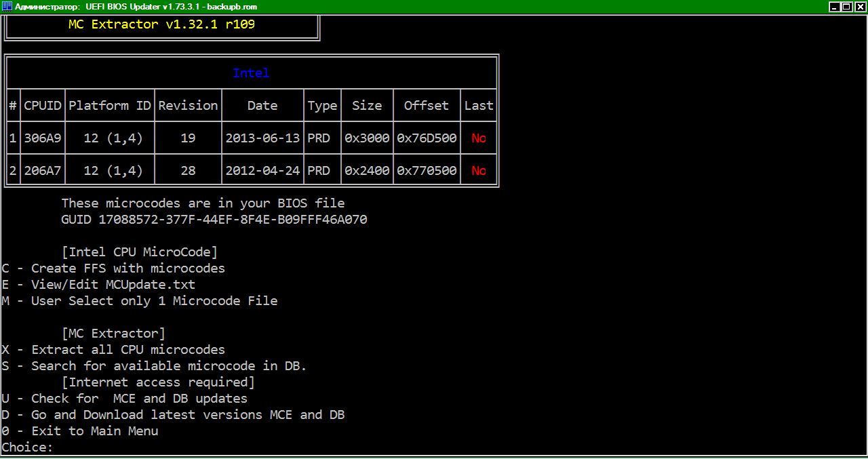Click 'PRD' type in the 206A7 row
Image resolution: width=868 pixels, height=459 pixels.
tap(319, 171)
